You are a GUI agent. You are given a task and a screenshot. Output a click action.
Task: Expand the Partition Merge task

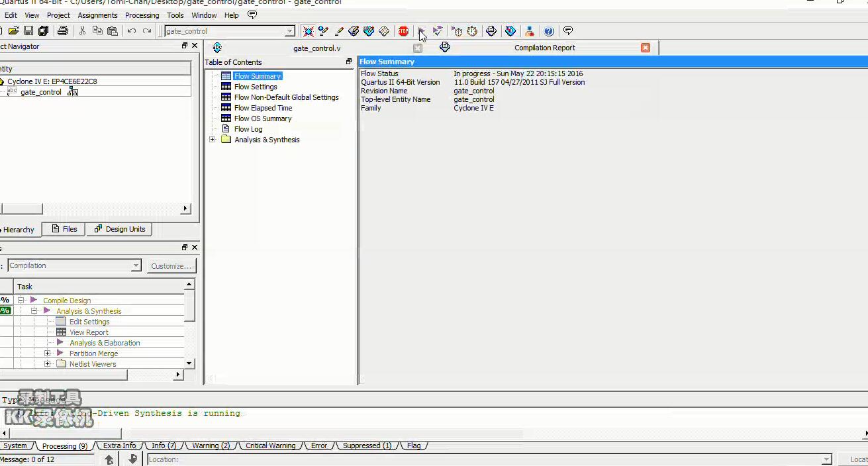(x=48, y=353)
